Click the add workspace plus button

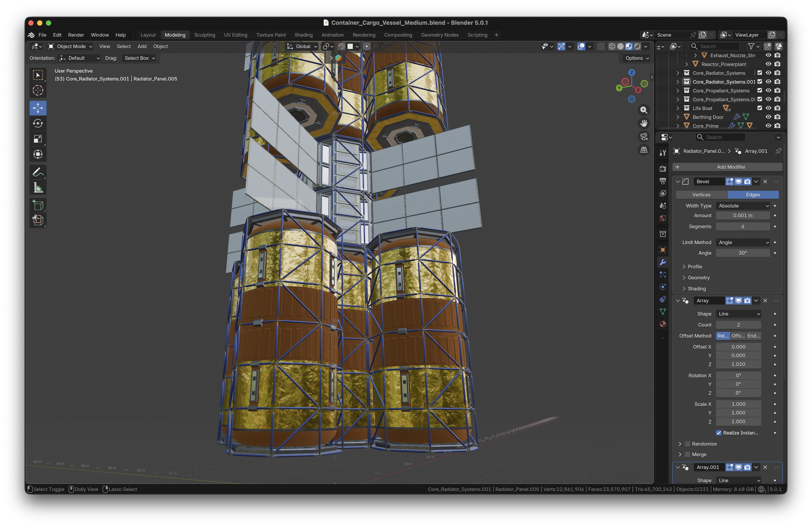click(496, 35)
